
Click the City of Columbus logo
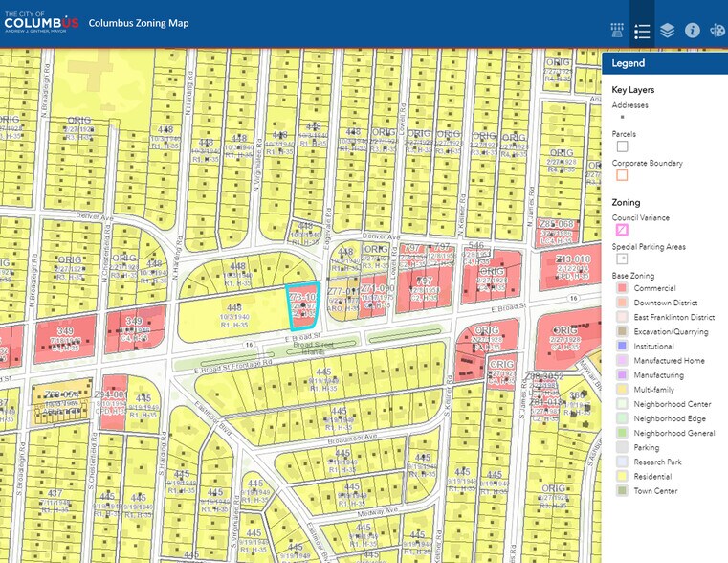40,22
